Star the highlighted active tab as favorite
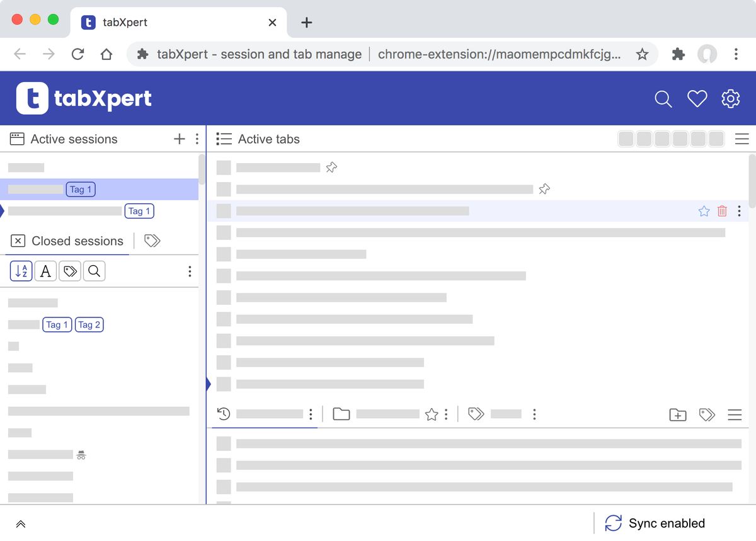Screen dimensions: 756x541 (x=704, y=211)
